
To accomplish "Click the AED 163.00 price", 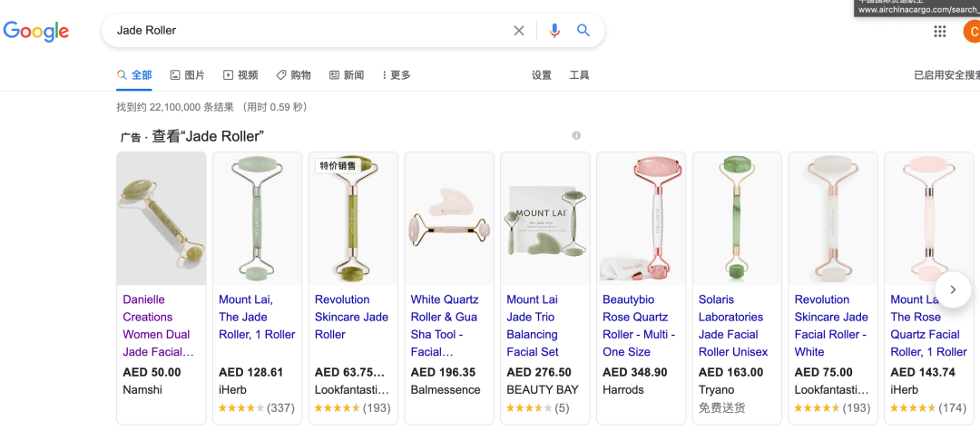I will [x=730, y=372].
